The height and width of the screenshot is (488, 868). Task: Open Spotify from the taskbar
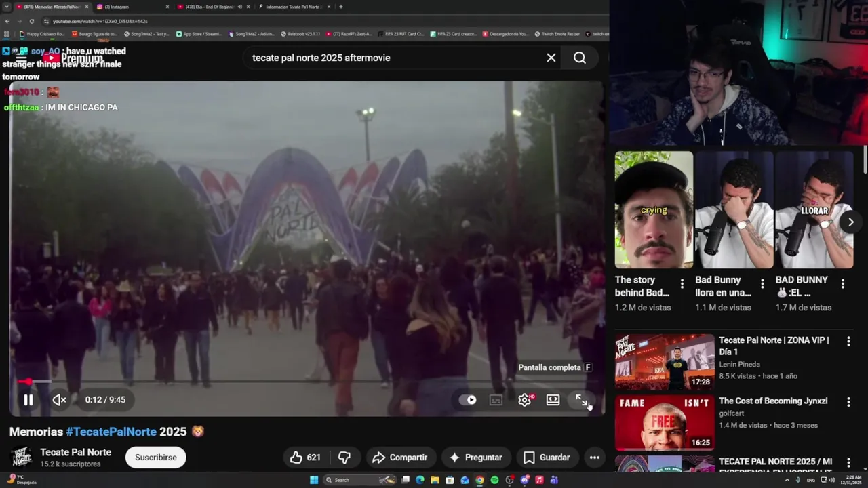(494, 480)
